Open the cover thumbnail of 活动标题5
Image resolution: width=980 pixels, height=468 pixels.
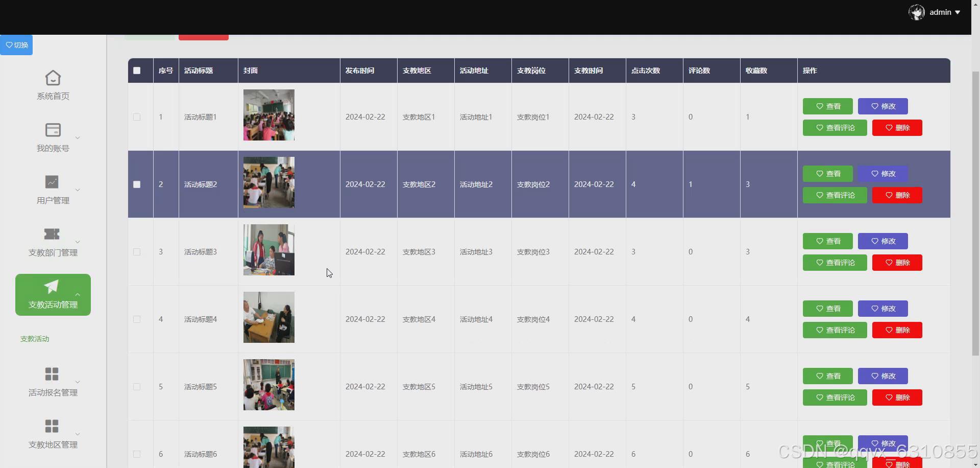tap(268, 385)
